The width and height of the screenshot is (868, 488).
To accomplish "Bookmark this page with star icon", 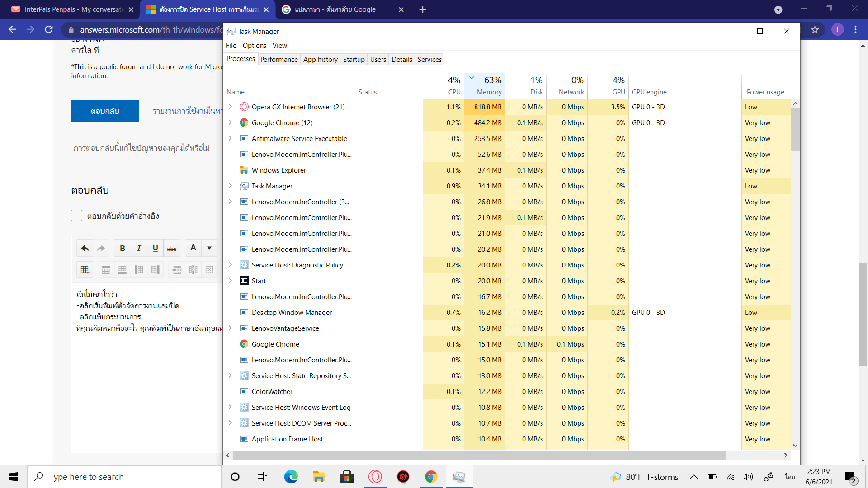I will point(815,30).
